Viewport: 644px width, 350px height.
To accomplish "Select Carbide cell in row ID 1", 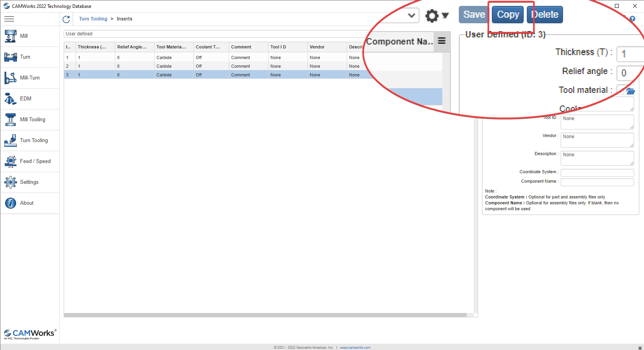I will coord(174,57).
